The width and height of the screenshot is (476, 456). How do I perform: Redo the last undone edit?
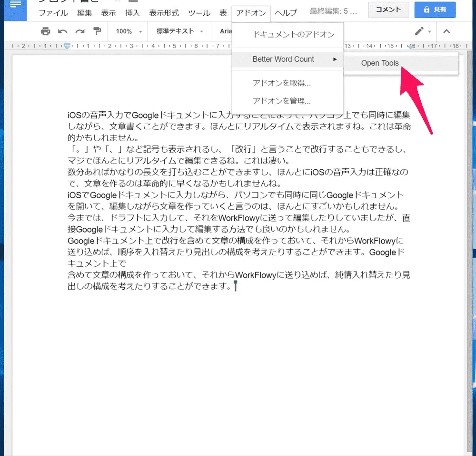[80, 31]
